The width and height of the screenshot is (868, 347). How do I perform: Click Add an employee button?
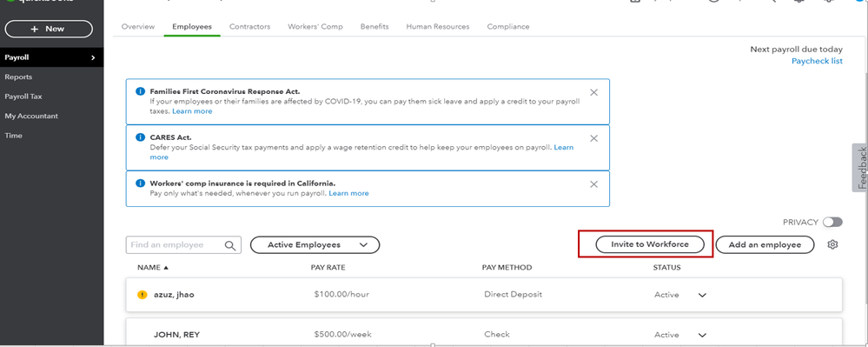(x=765, y=244)
